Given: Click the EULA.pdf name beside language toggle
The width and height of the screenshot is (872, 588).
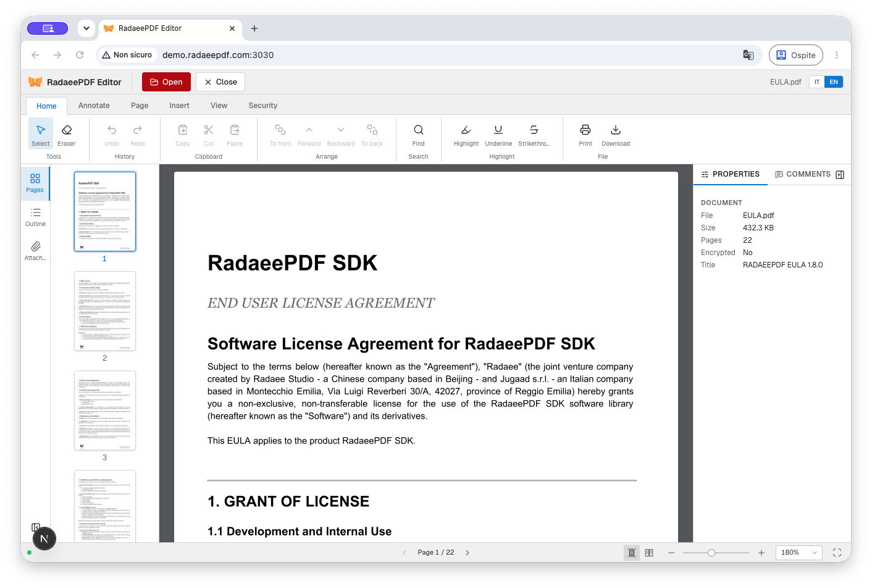Looking at the screenshot, I should point(786,82).
